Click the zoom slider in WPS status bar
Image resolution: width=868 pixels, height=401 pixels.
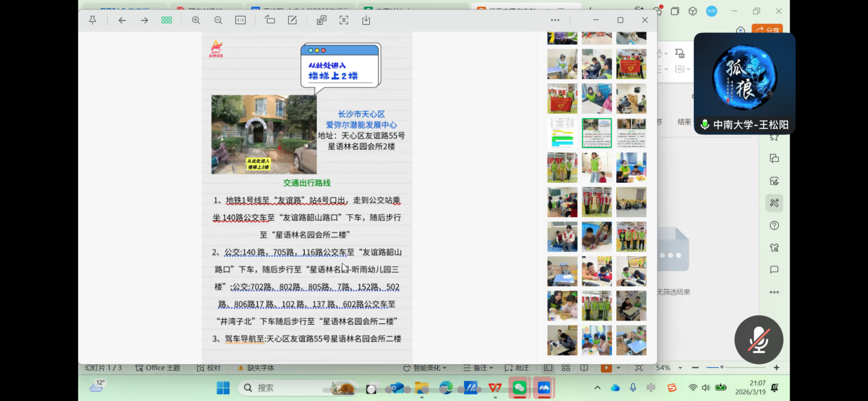point(720,368)
